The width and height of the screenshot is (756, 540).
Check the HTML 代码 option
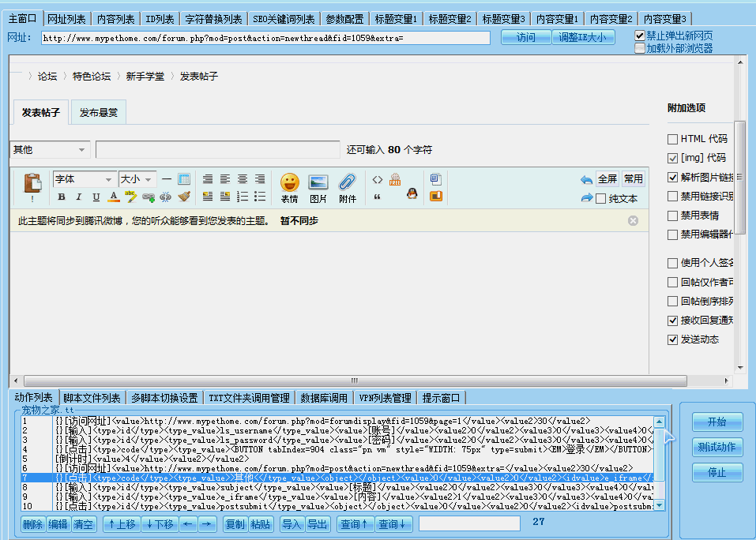coord(672,139)
